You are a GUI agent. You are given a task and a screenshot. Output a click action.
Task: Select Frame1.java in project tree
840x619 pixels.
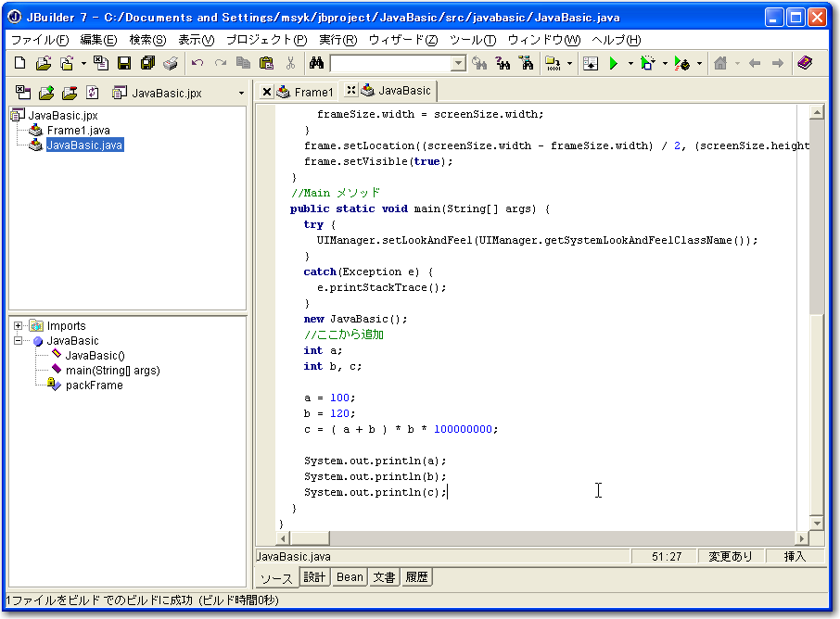tap(78, 131)
